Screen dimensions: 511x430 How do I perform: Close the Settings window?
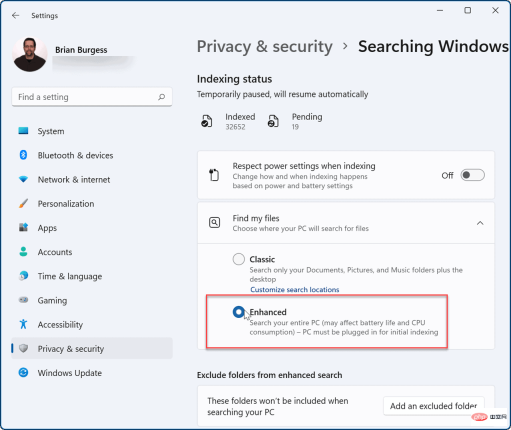tap(495, 11)
